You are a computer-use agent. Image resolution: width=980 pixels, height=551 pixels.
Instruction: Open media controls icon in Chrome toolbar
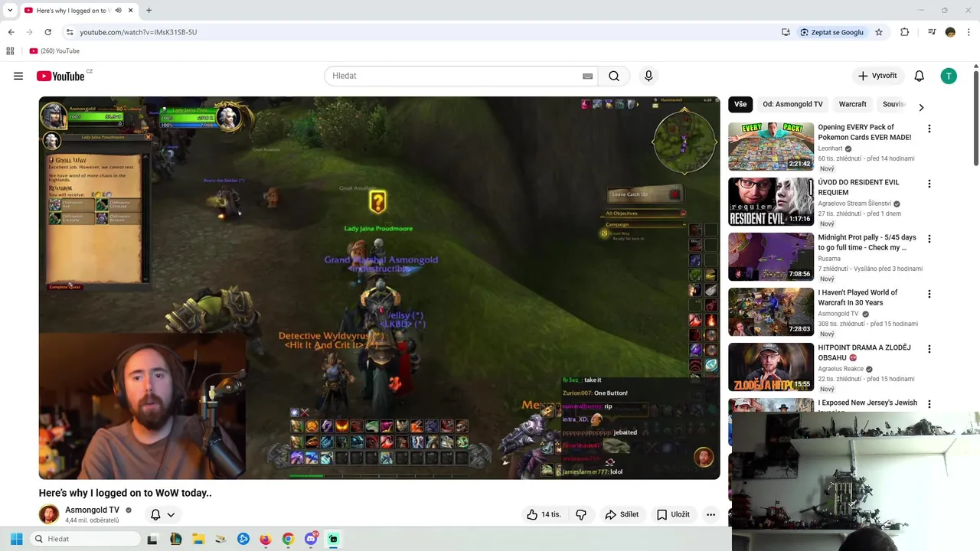[932, 32]
